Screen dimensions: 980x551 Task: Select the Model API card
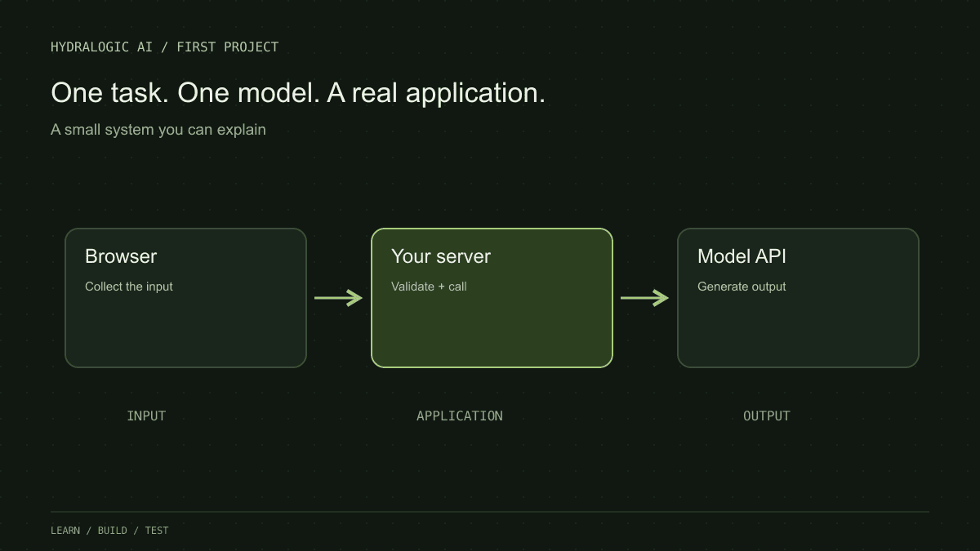click(798, 298)
